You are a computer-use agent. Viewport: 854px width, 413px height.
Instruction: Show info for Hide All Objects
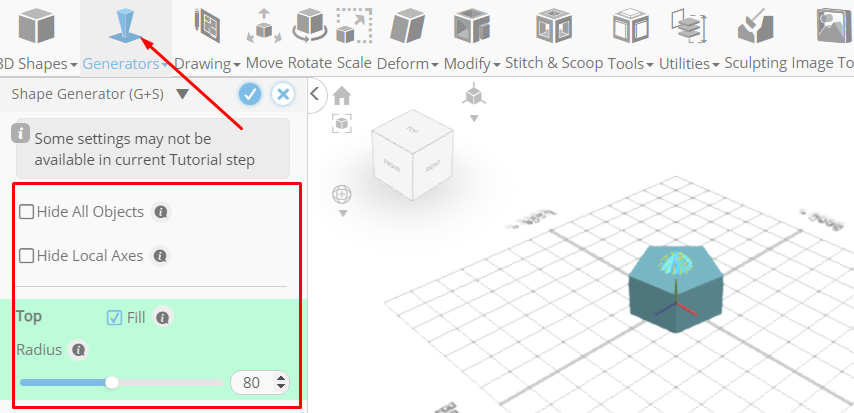tap(160, 212)
